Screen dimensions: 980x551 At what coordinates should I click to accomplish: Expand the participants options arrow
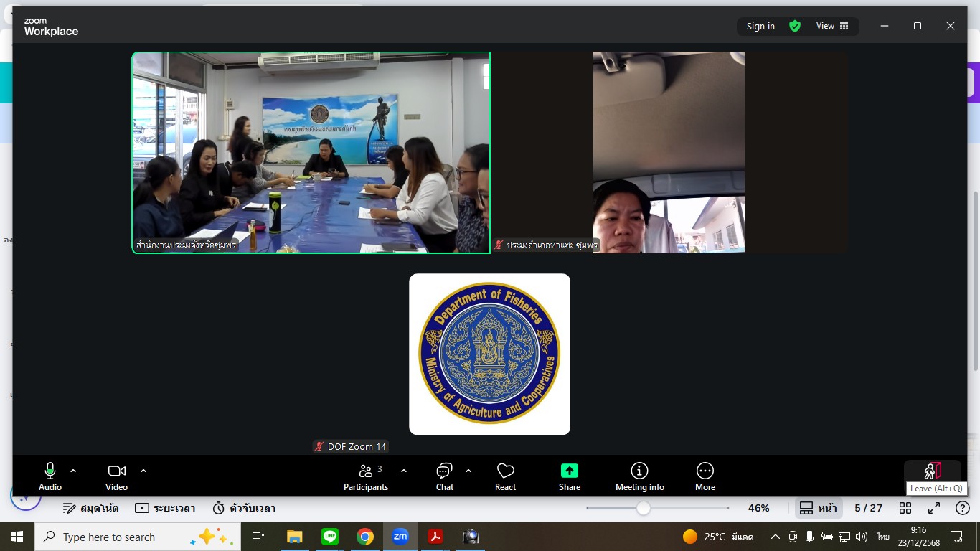tap(404, 471)
